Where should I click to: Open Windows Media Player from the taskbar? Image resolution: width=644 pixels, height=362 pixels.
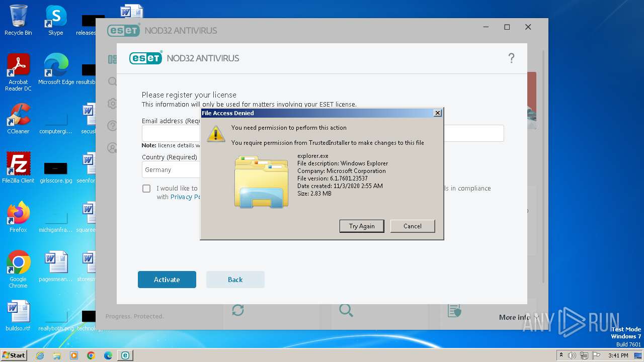(x=74, y=355)
